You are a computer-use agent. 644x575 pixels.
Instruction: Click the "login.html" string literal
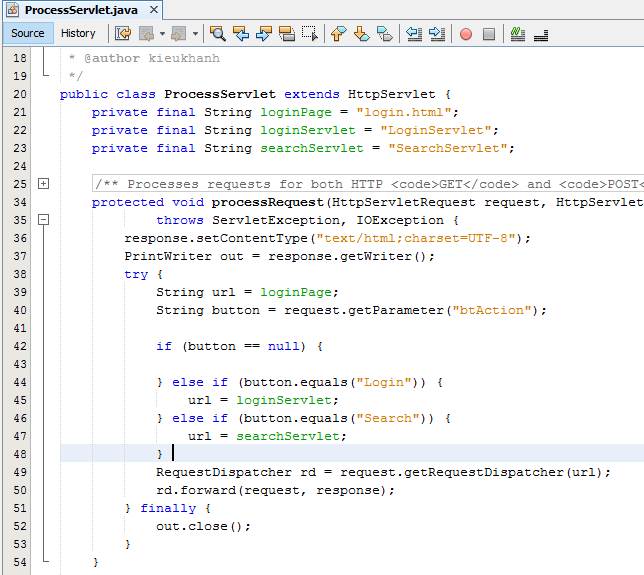pos(404,112)
